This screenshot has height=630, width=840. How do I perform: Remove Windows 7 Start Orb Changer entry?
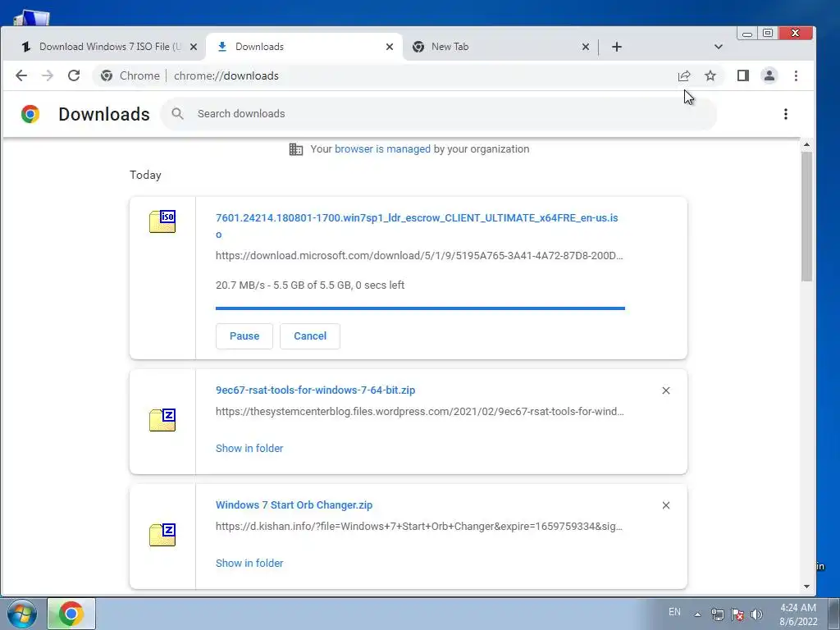(666, 505)
